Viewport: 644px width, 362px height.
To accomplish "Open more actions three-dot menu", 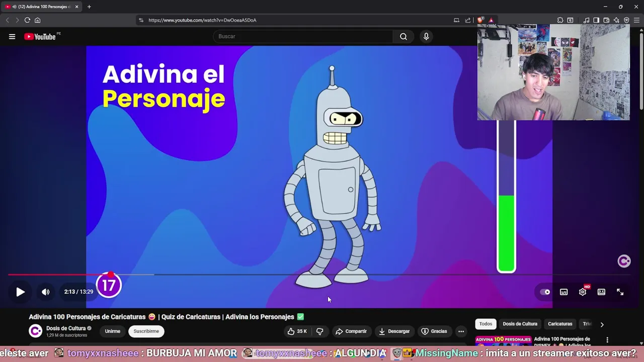I will coord(461,331).
